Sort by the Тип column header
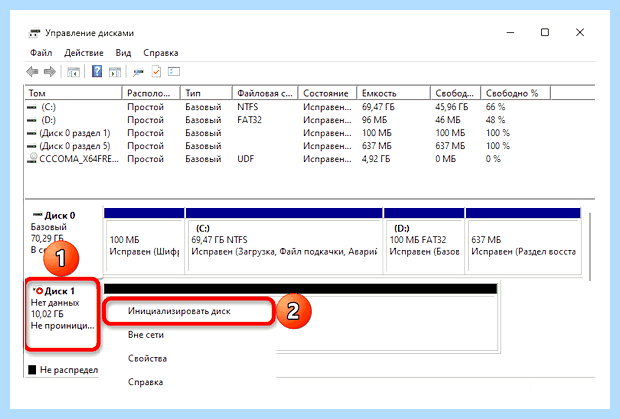The height and width of the screenshot is (419, 620). pos(206,93)
